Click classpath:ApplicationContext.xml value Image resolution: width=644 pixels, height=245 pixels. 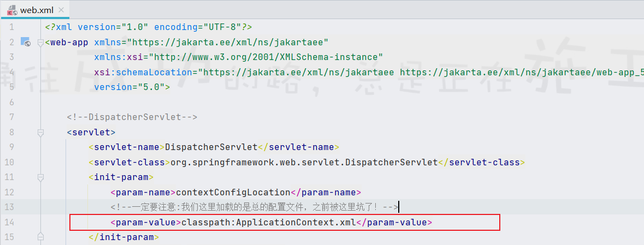pos(269,223)
